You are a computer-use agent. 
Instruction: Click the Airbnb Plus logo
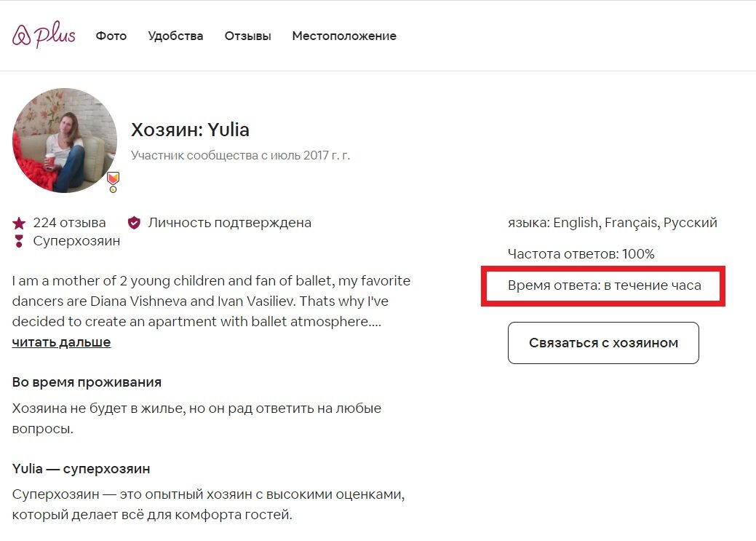[x=44, y=35]
